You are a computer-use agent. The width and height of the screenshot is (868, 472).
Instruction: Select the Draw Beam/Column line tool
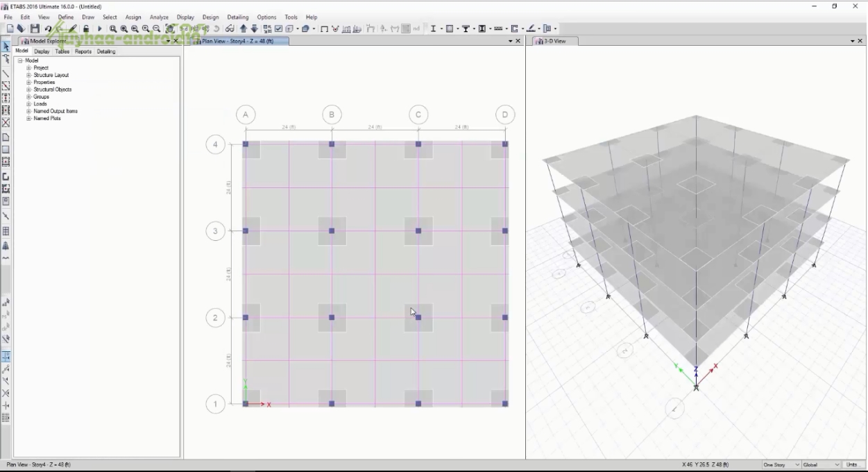point(6,74)
